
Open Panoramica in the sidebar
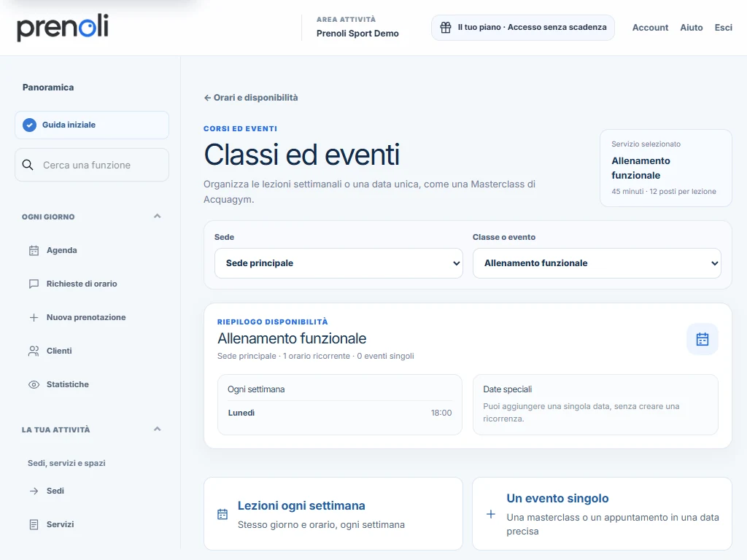(x=48, y=87)
